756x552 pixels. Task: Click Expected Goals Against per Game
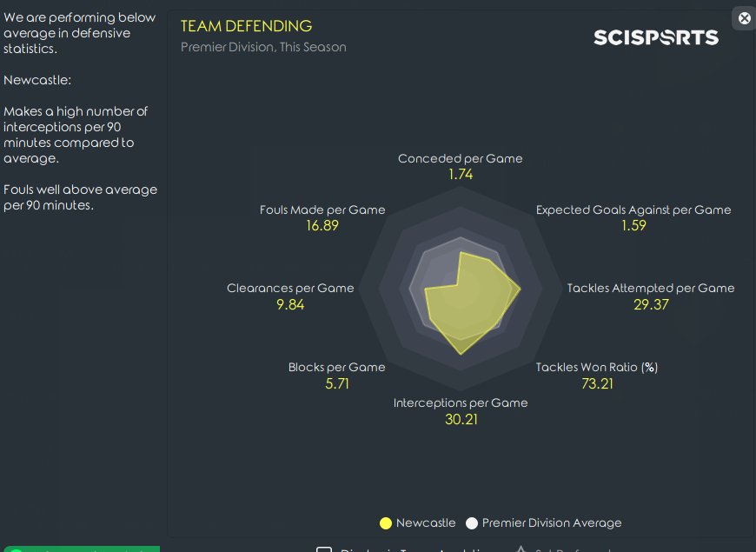pyautogui.click(x=633, y=209)
